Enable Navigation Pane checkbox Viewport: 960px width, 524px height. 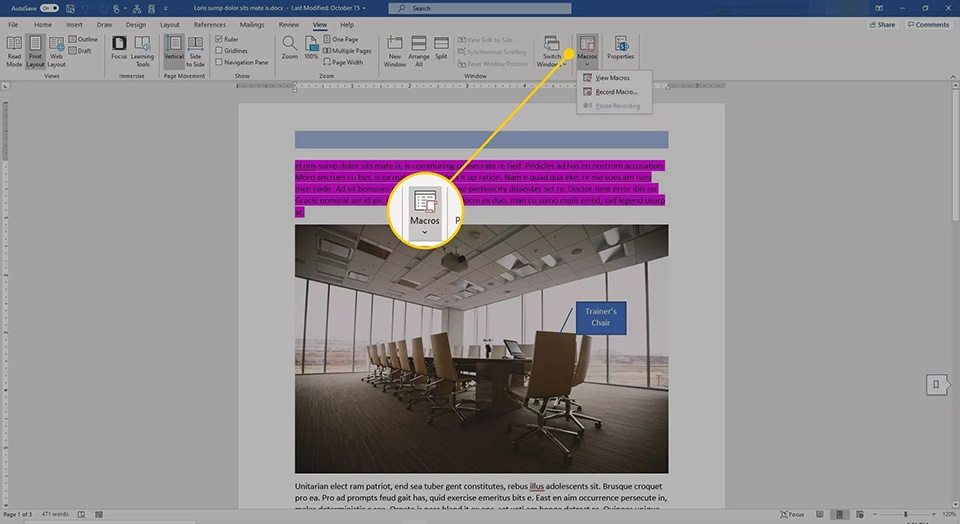pos(219,62)
